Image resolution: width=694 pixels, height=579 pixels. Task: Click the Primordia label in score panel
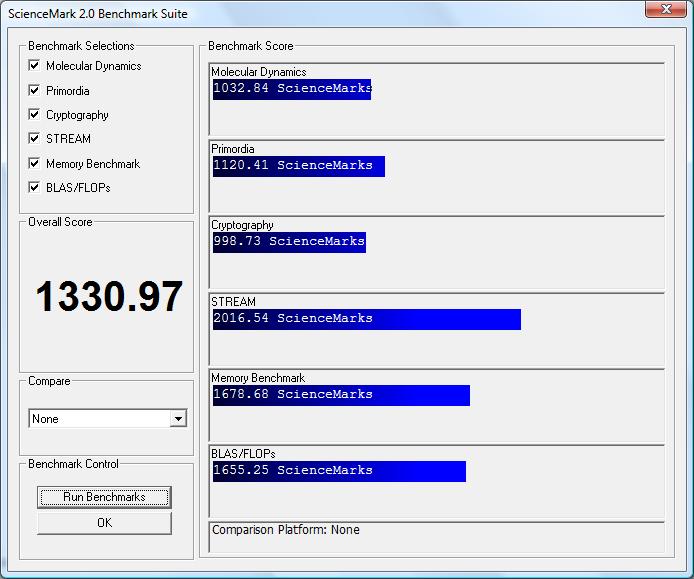[233, 149]
